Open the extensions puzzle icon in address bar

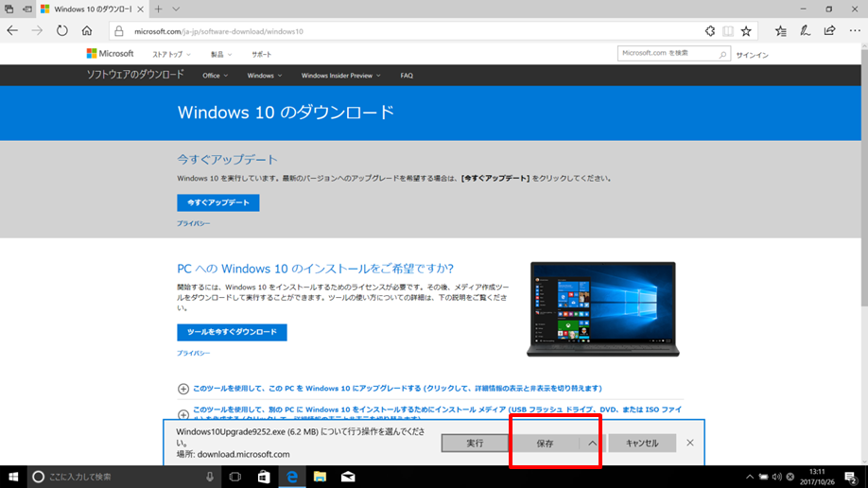[x=710, y=31]
